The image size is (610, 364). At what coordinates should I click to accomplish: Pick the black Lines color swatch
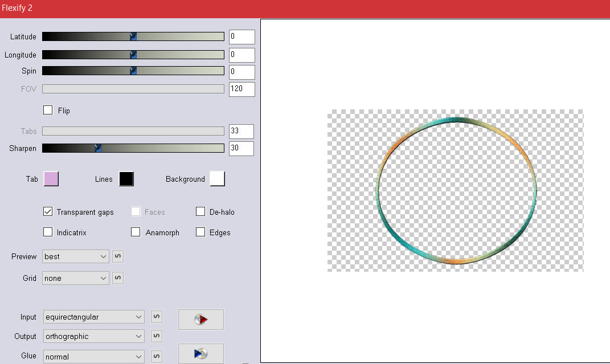point(126,179)
